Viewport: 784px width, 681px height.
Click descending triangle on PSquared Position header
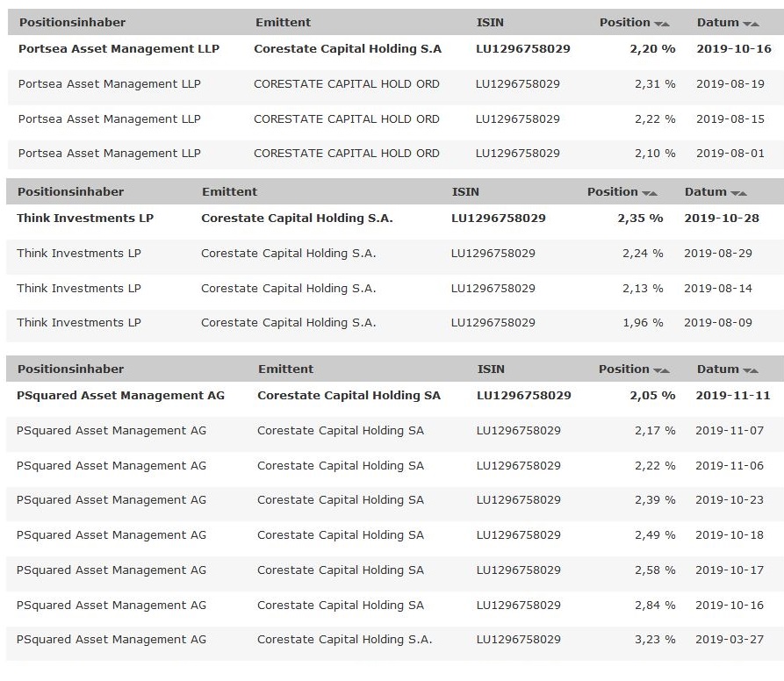(x=658, y=369)
